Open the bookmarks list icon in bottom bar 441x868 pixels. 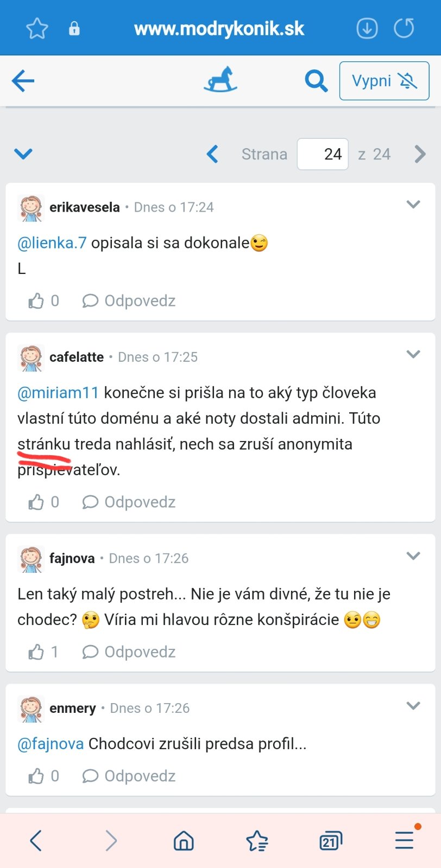coord(257,841)
